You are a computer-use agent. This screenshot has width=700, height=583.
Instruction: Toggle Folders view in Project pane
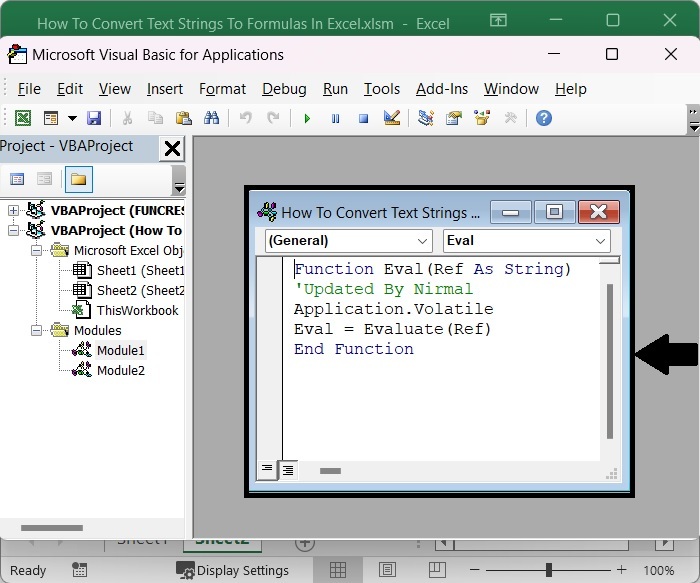(x=79, y=179)
